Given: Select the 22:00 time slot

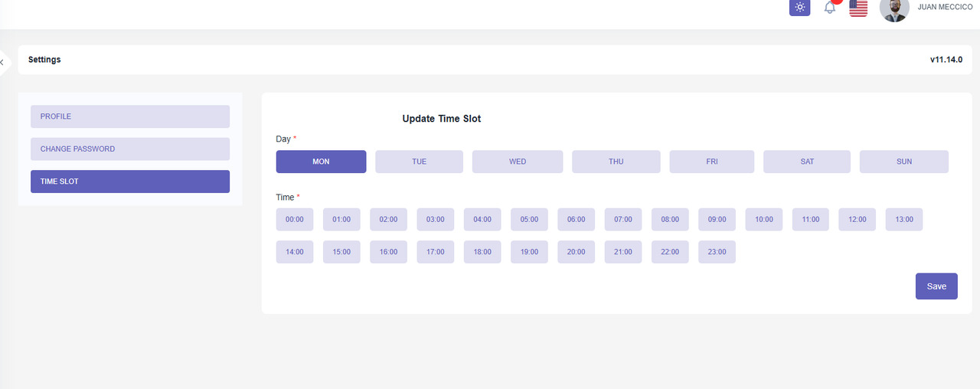Looking at the screenshot, I should (x=670, y=252).
